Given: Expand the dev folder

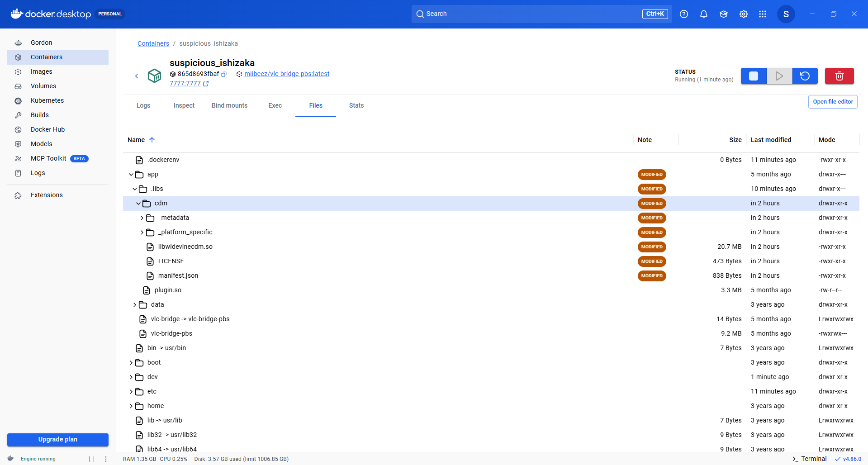Looking at the screenshot, I should [x=131, y=377].
